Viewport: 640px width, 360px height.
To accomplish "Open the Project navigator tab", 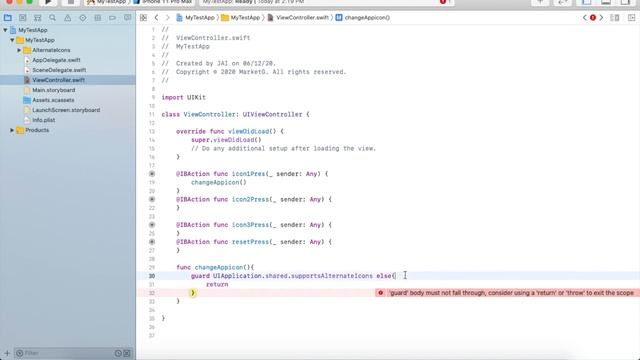I will click(8, 18).
